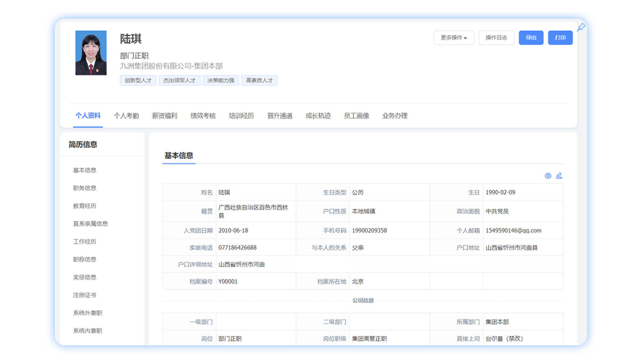The image size is (642, 364).
Task: Click the 高素质人才 tag
Action: (x=259, y=80)
